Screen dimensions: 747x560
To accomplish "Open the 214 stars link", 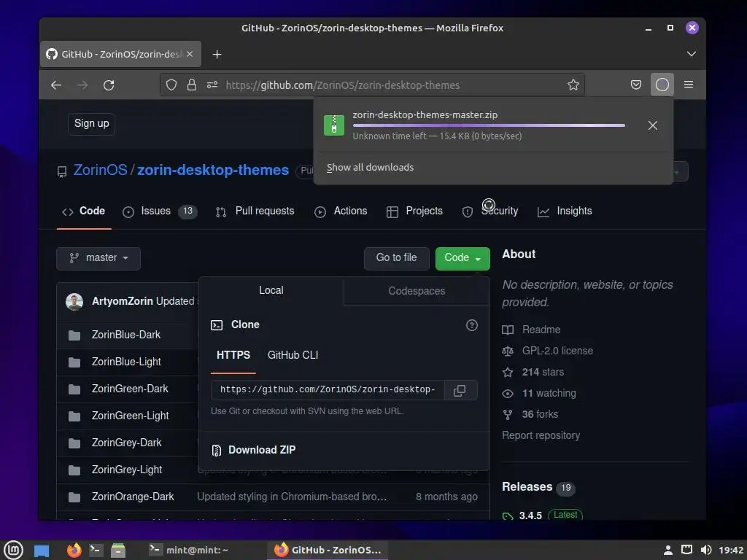I will (533, 372).
